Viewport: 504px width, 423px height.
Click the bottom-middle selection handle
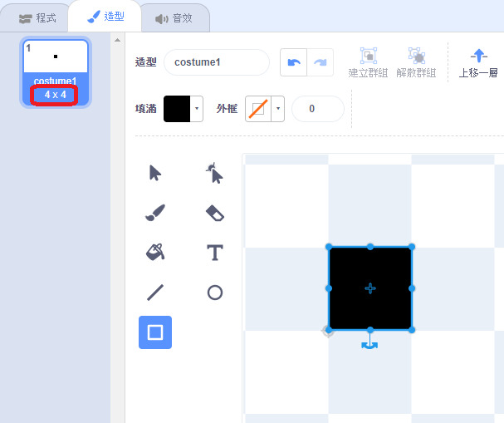(370, 330)
